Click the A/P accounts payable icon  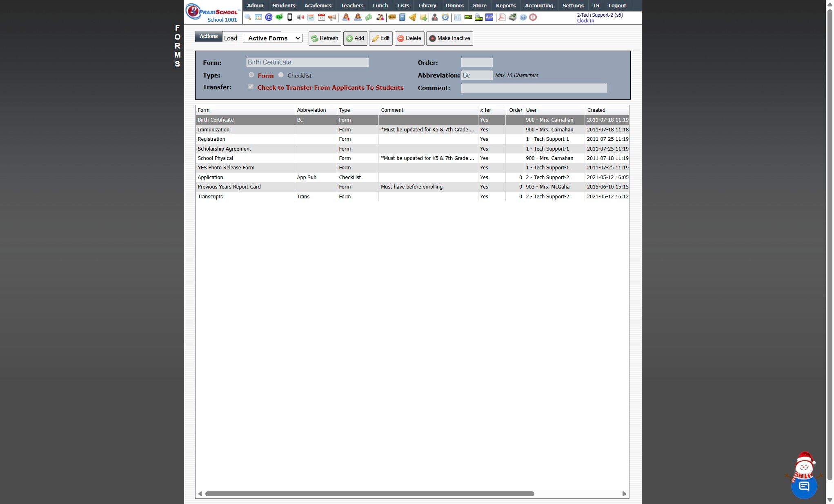489,17
